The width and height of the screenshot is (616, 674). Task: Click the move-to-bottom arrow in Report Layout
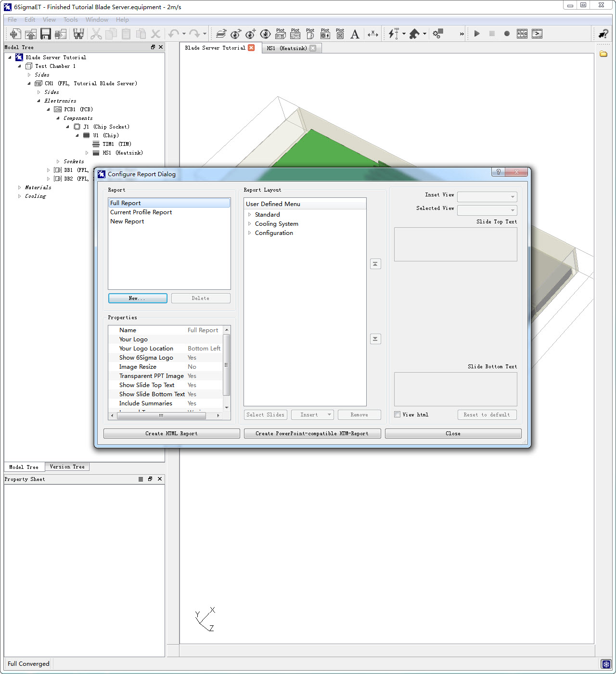pyautogui.click(x=375, y=339)
